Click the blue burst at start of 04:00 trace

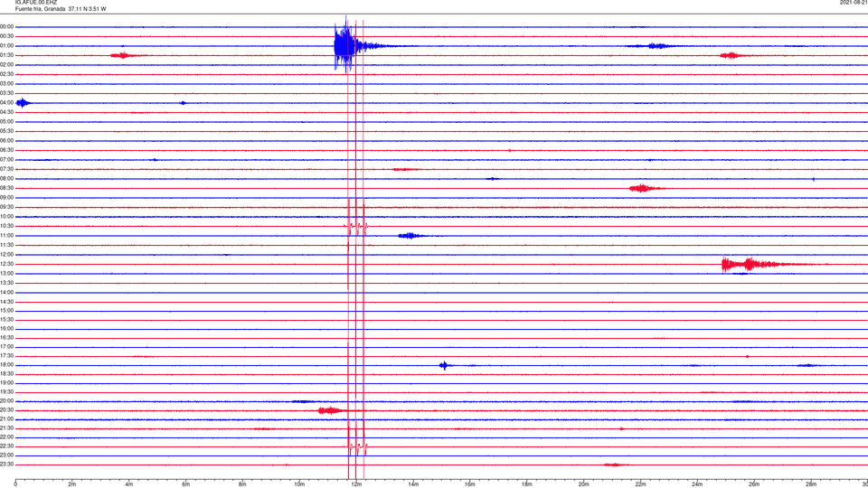[x=24, y=103]
